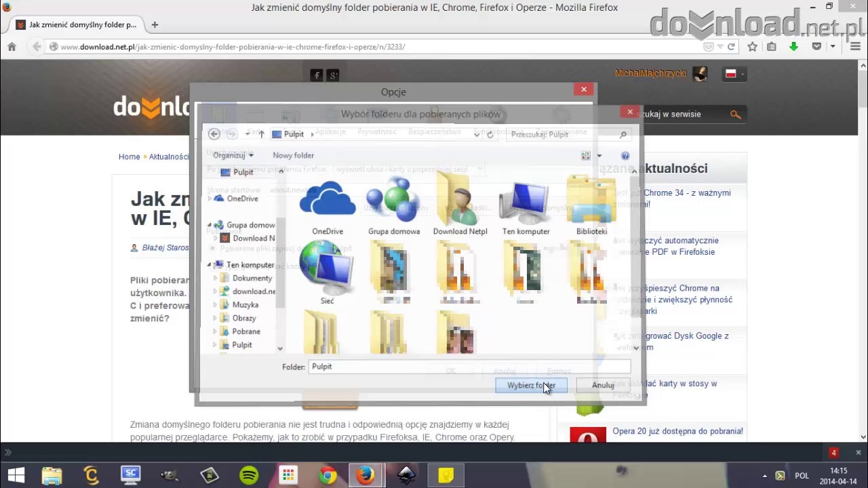
Task: Open the new tab in Firefox
Action: [x=155, y=24]
